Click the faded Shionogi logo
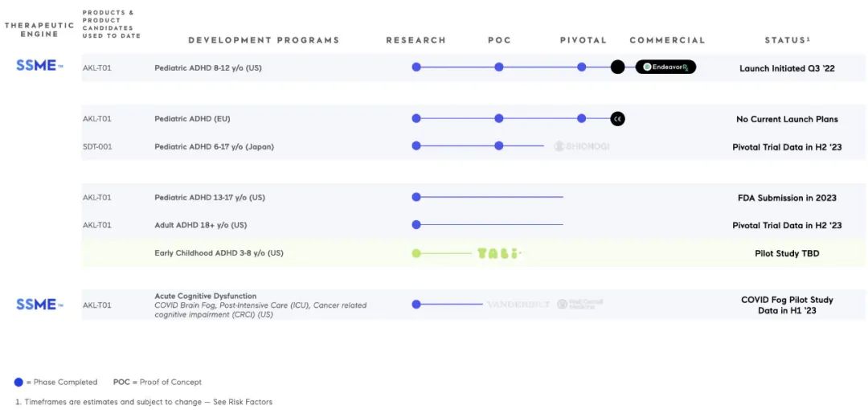Viewport: 868px width, 410px height. (582, 146)
